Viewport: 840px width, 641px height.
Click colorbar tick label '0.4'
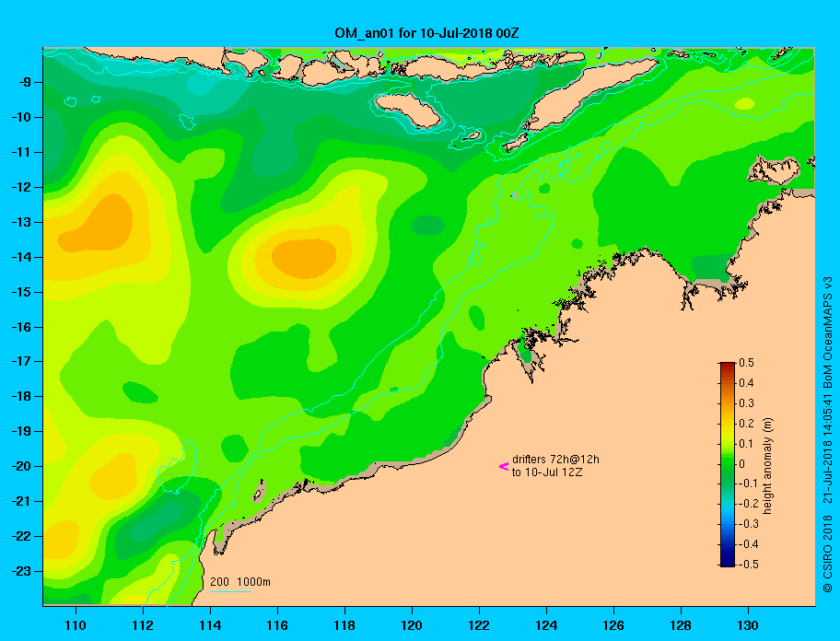click(x=746, y=383)
